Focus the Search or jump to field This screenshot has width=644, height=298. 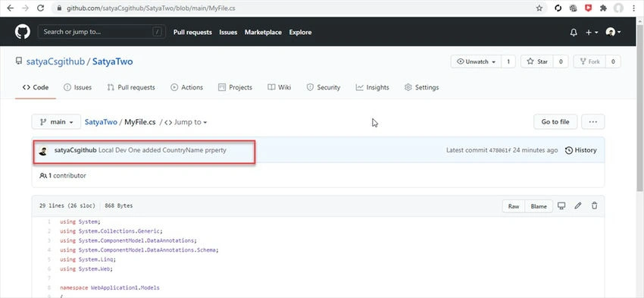[x=102, y=32]
